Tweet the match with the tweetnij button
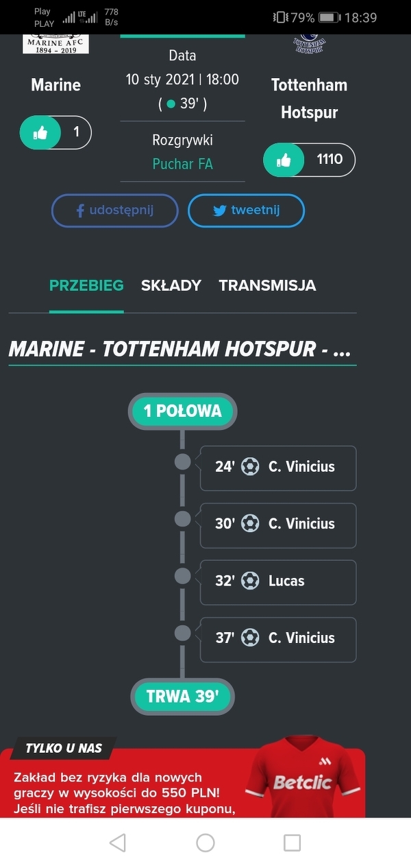The image size is (411, 868). point(246,210)
